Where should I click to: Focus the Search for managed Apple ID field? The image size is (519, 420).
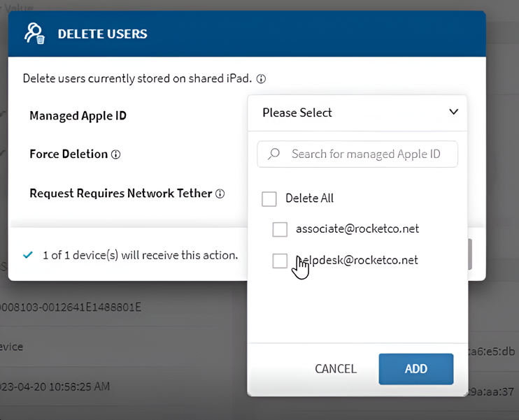click(366, 154)
